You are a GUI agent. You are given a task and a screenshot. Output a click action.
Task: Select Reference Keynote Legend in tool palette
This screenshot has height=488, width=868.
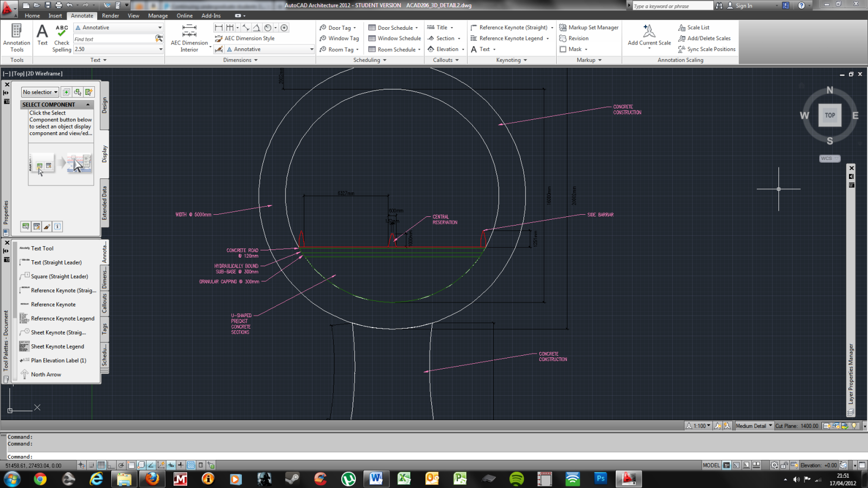(x=62, y=319)
